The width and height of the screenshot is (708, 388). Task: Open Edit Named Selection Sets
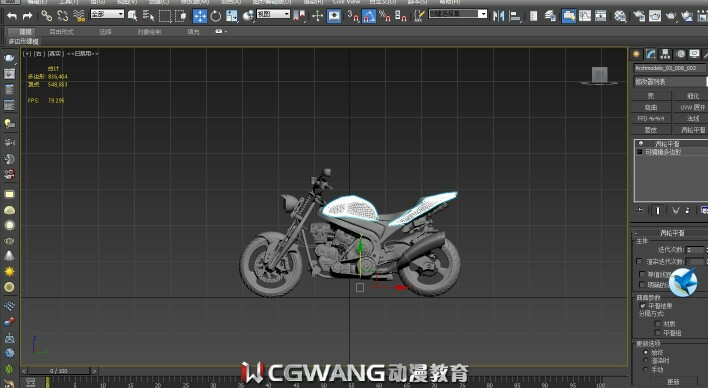click(x=419, y=16)
